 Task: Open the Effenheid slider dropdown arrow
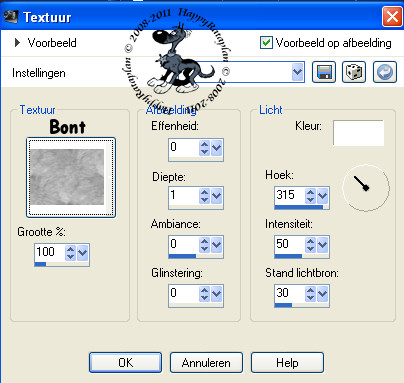point(217,148)
